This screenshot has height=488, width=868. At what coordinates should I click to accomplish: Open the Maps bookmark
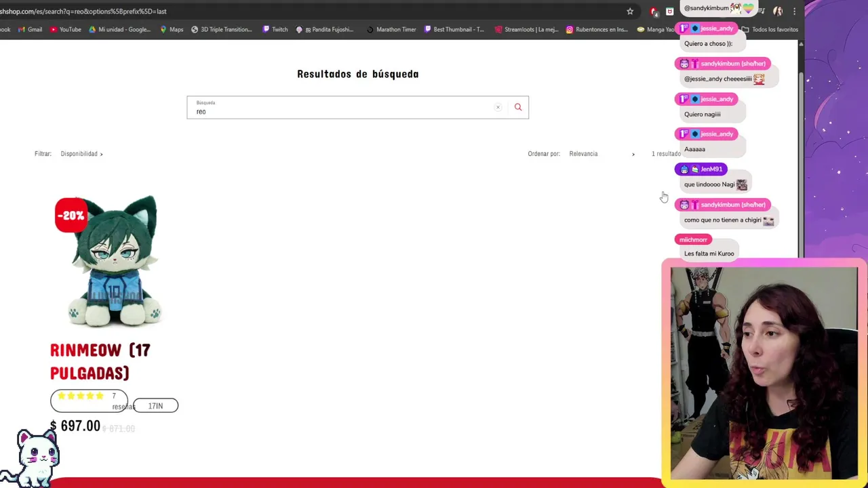pos(172,29)
